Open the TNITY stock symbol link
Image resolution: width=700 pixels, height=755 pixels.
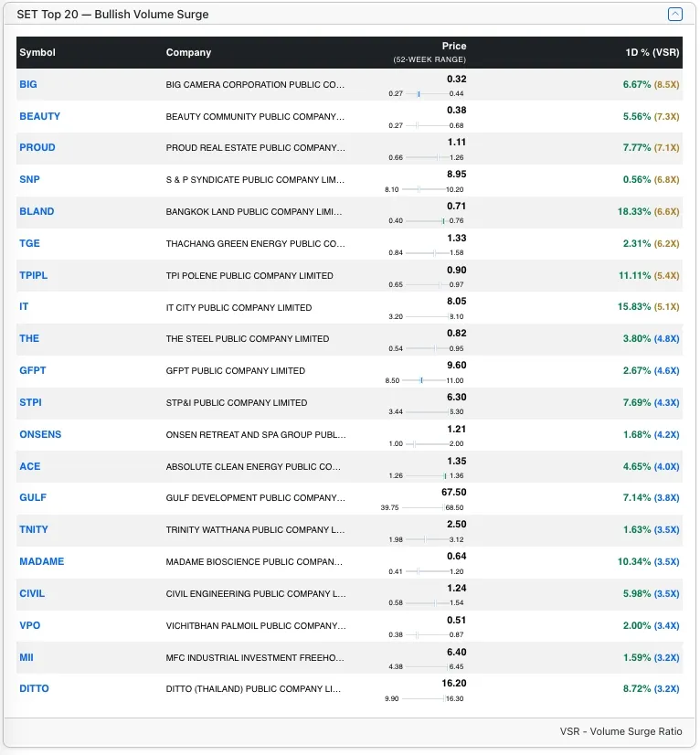pos(34,529)
